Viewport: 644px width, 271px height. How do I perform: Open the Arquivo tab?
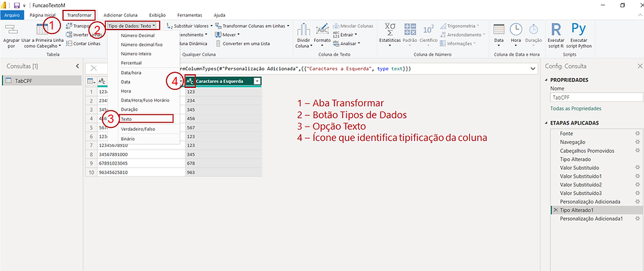click(x=12, y=14)
